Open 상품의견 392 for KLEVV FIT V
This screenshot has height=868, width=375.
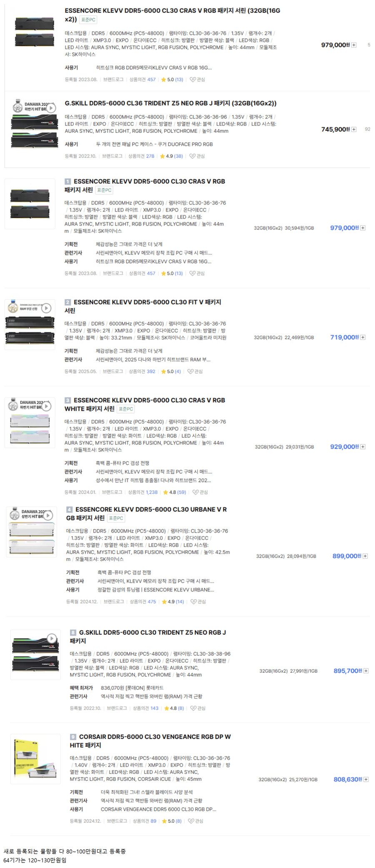pos(142,372)
